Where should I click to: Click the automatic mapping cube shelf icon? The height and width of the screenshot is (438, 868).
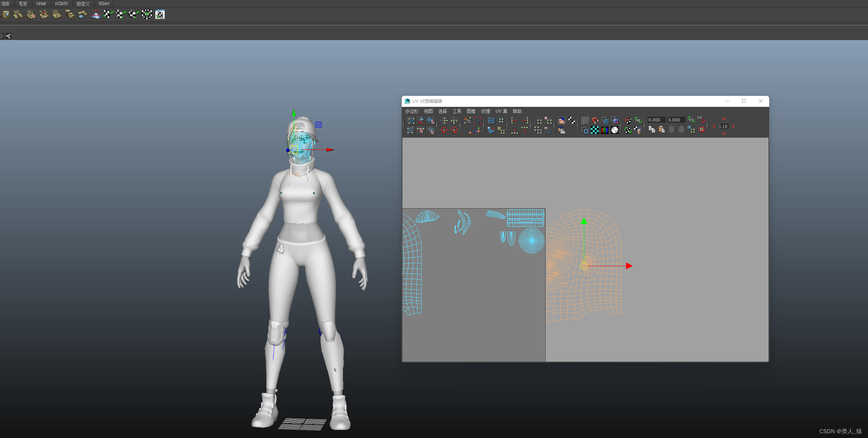click(147, 15)
